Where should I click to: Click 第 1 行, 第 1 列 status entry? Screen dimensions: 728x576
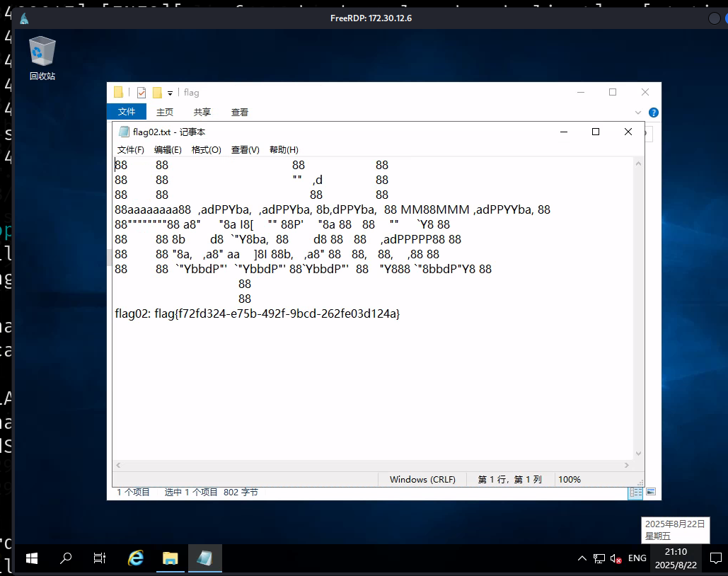[510, 479]
